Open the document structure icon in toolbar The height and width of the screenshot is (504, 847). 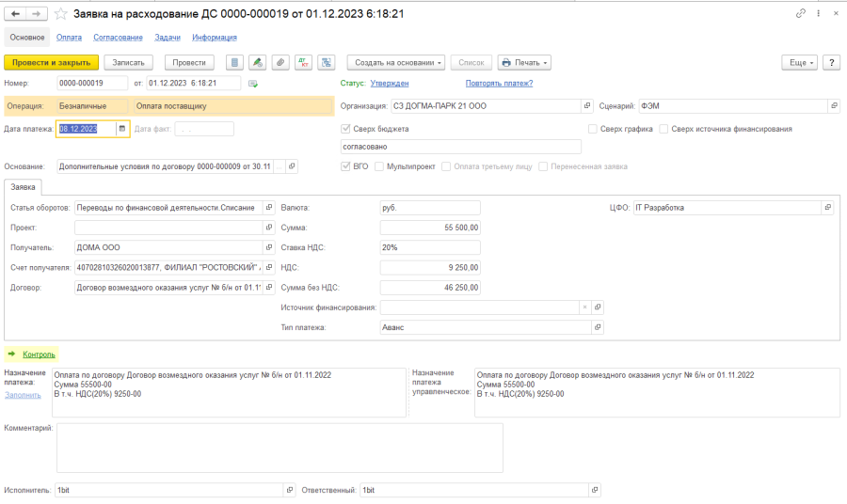tap(327, 62)
